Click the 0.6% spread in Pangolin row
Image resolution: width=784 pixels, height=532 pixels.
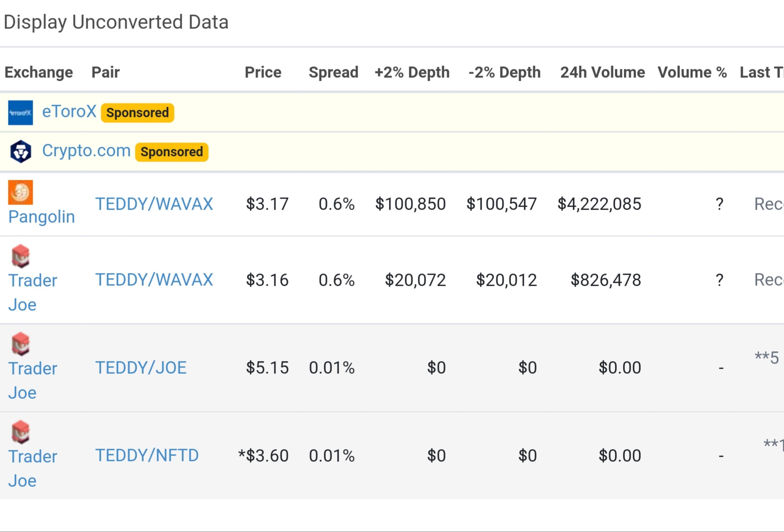coord(336,204)
